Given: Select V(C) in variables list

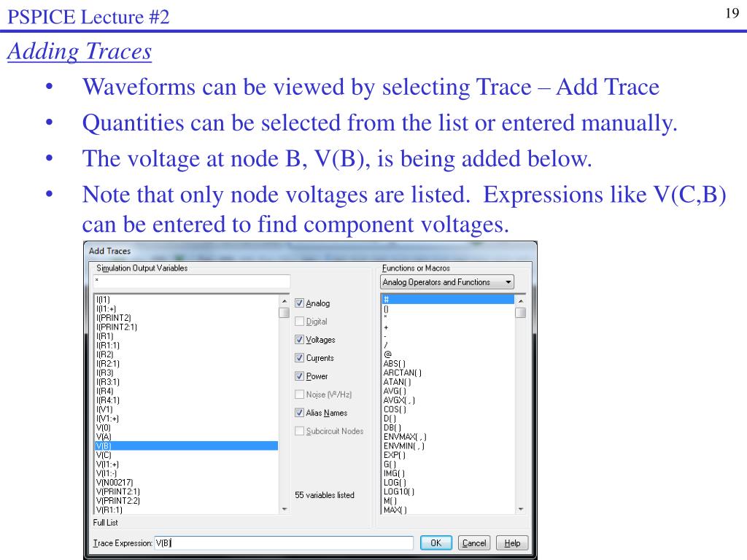Looking at the screenshot, I should 104,455.
